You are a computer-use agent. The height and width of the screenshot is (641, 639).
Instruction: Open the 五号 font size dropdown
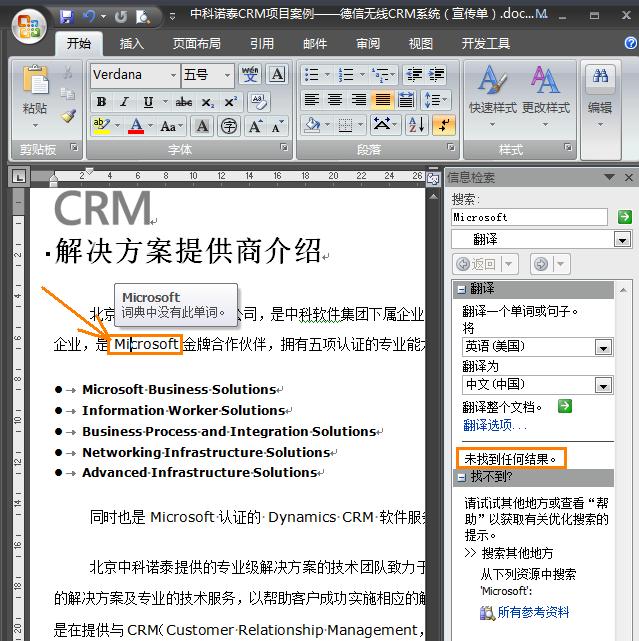(x=227, y=75)
